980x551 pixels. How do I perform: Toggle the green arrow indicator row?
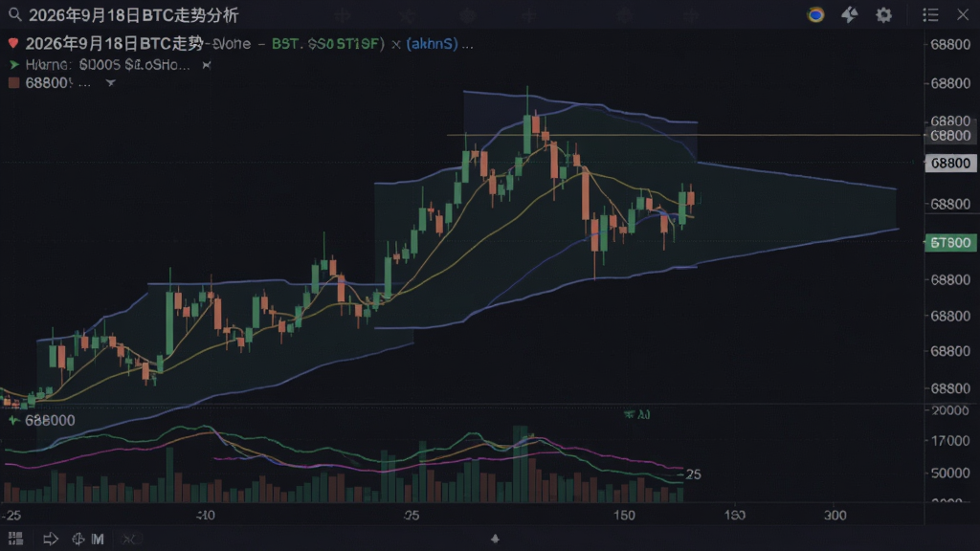(x=13, y=64)
